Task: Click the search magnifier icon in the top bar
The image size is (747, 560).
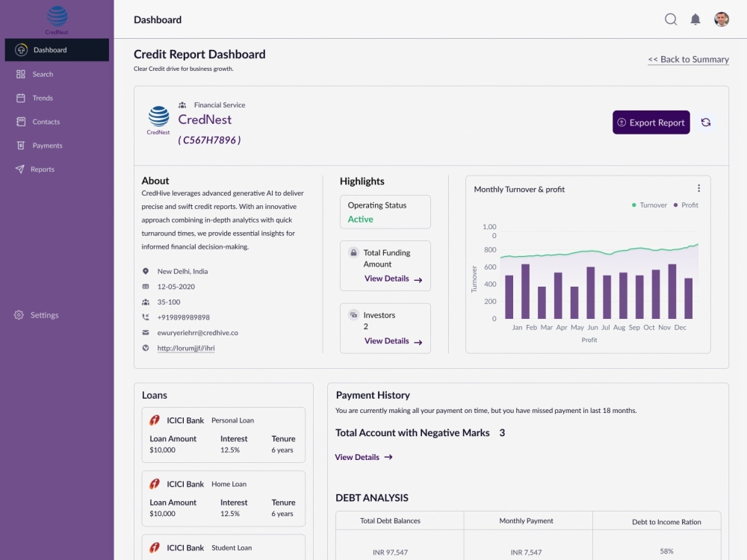Action: 671,19
